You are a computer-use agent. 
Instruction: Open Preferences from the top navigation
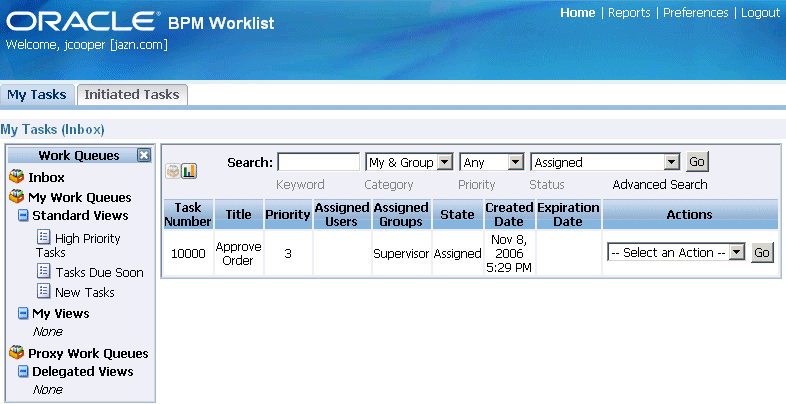click(x=695, y=13)
